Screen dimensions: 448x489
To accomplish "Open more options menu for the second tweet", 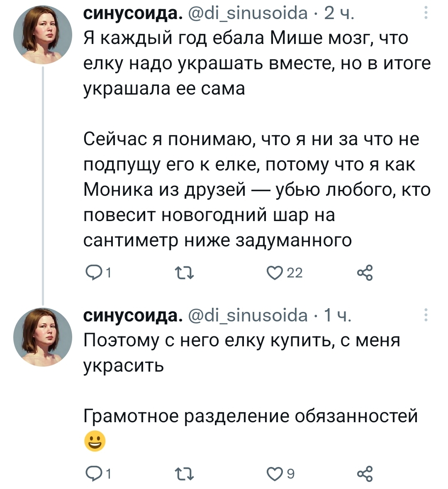I will tap(425, 316).
